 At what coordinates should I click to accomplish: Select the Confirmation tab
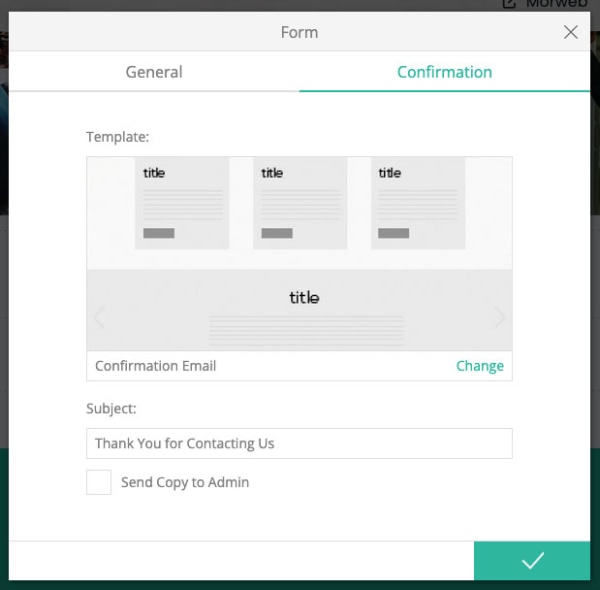(x=444, y=72)
